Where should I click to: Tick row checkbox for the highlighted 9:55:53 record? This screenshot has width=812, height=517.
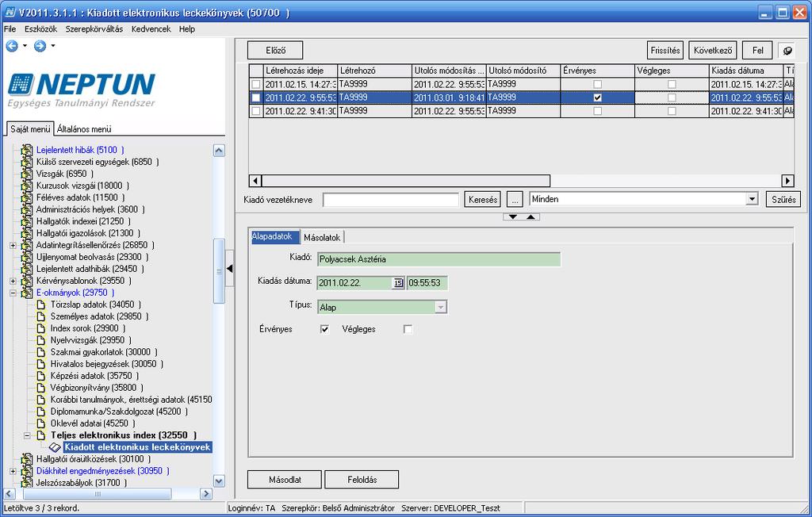click(x=256, y=98)
